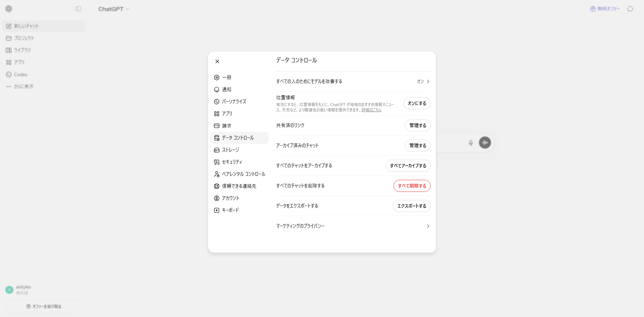Image resolution: width=644 pixels, height=317 pixels.
Task: Click the gear icon beside 一般
Action: coord(217,77)
